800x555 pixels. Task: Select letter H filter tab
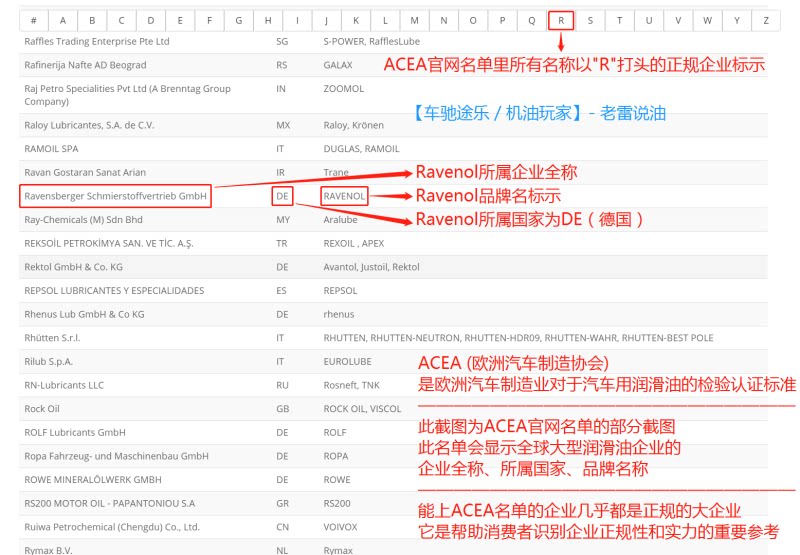(268, 20)
